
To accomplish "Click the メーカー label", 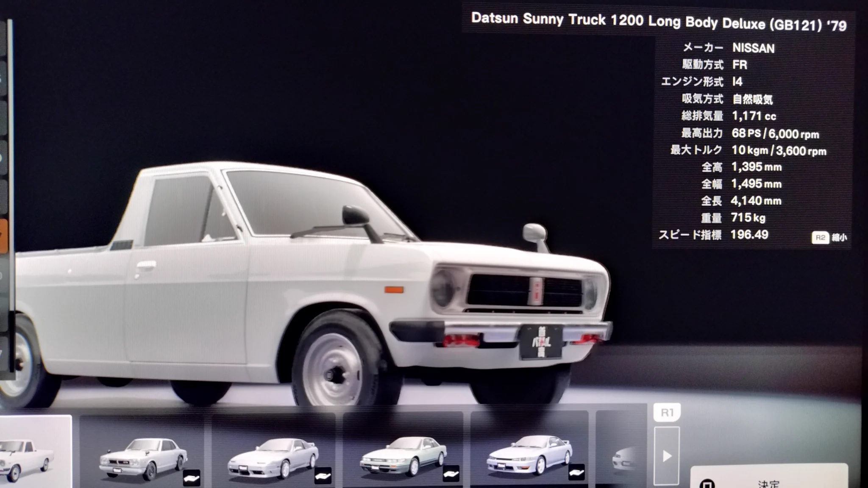I will (x=703, y=48).
